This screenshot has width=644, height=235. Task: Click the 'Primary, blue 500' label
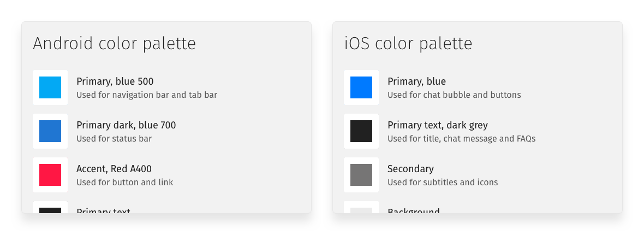(x=115, y=81)
